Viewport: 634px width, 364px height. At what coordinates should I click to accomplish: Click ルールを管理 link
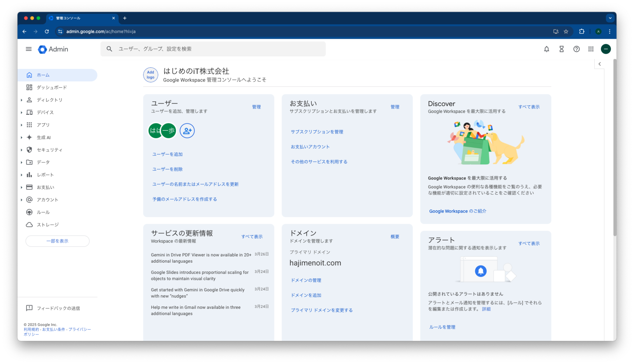click(x=442, y=327)
